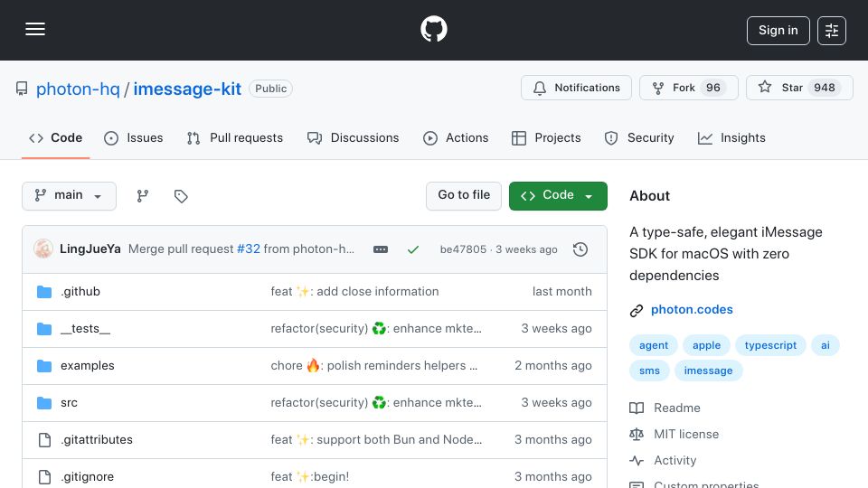
Task: Open the src folder name
Action: (x=70, y=403)
